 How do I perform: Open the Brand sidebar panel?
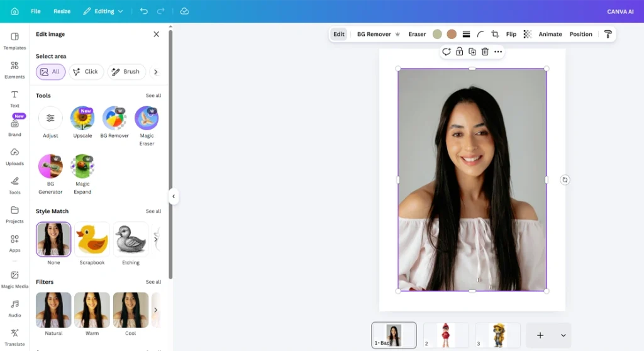tap(15, 128)
